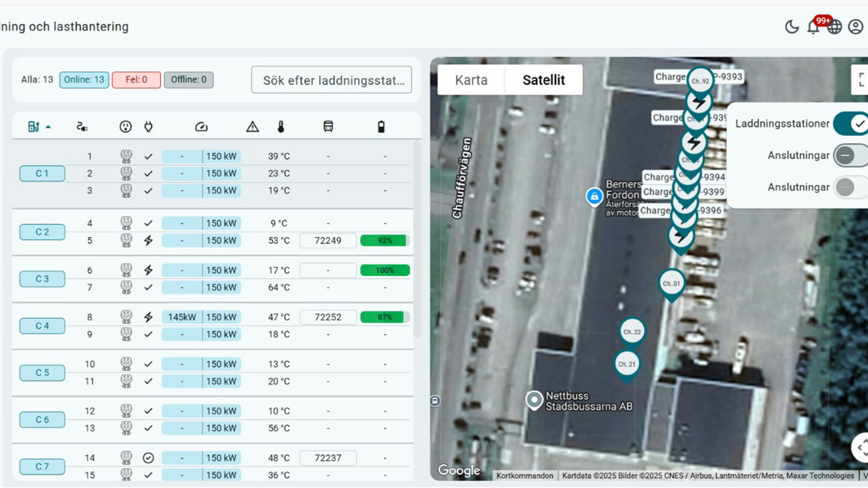Toggle the first Anslutningar switch

[x=849, y=155]
